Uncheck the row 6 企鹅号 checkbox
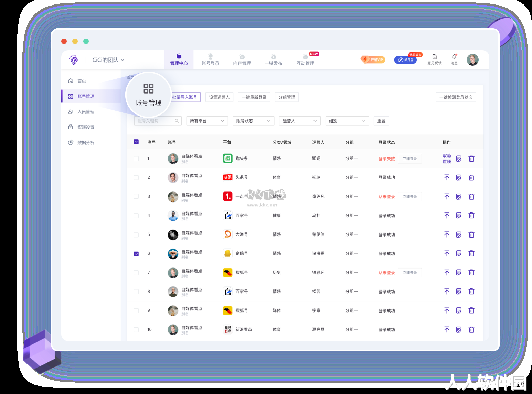532x394 pixels. [x=136, y=254]
